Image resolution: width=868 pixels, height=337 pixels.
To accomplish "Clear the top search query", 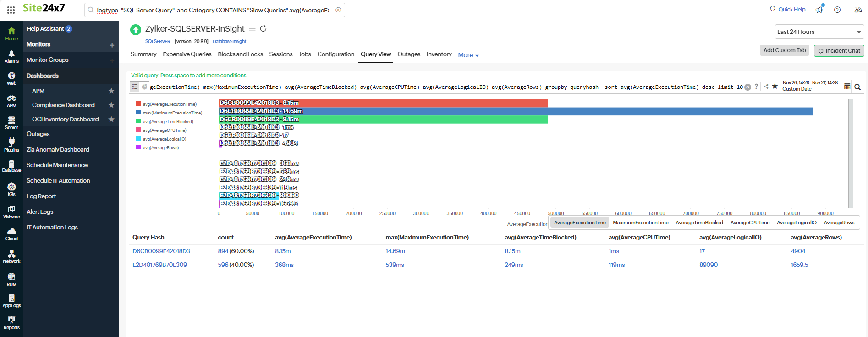I will (x=338, y=10).
